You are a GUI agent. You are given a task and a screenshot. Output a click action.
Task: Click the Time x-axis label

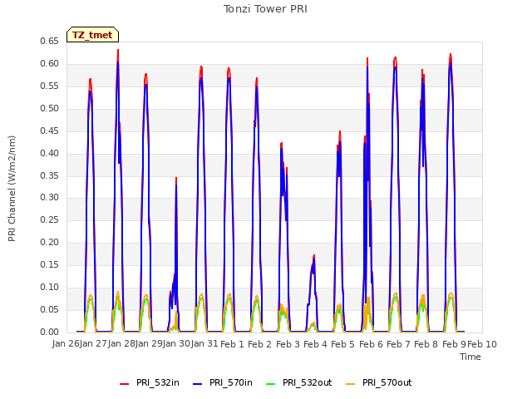(x=470, y=357)
